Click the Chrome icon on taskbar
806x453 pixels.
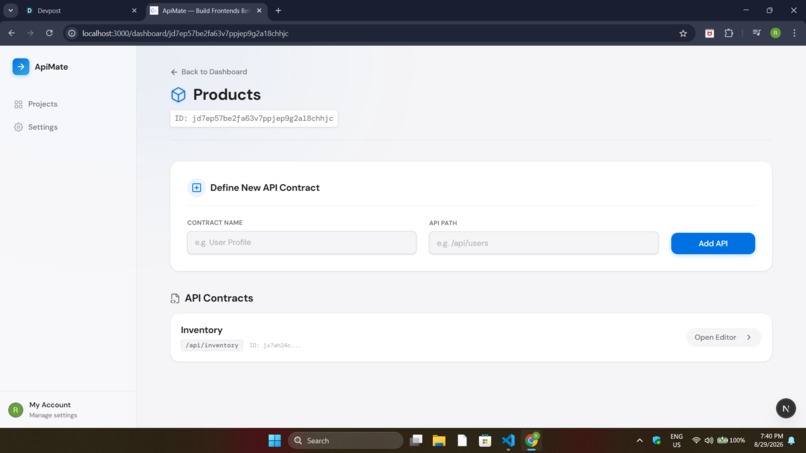(532, 441)
